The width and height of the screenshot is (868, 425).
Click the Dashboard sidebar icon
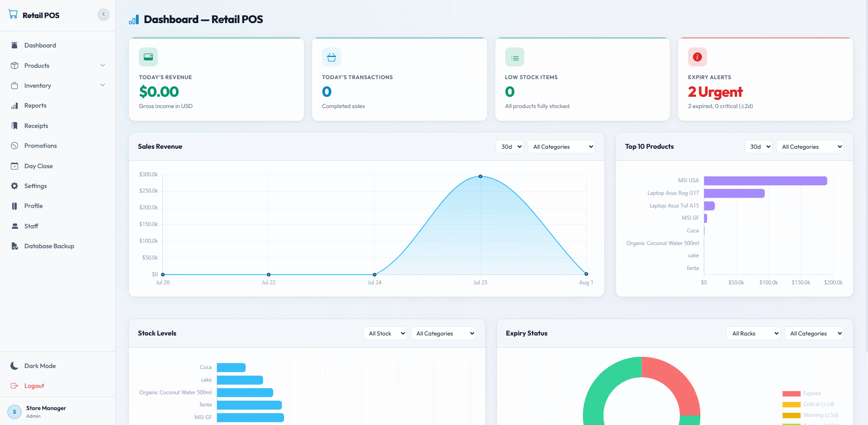(14, 45)
